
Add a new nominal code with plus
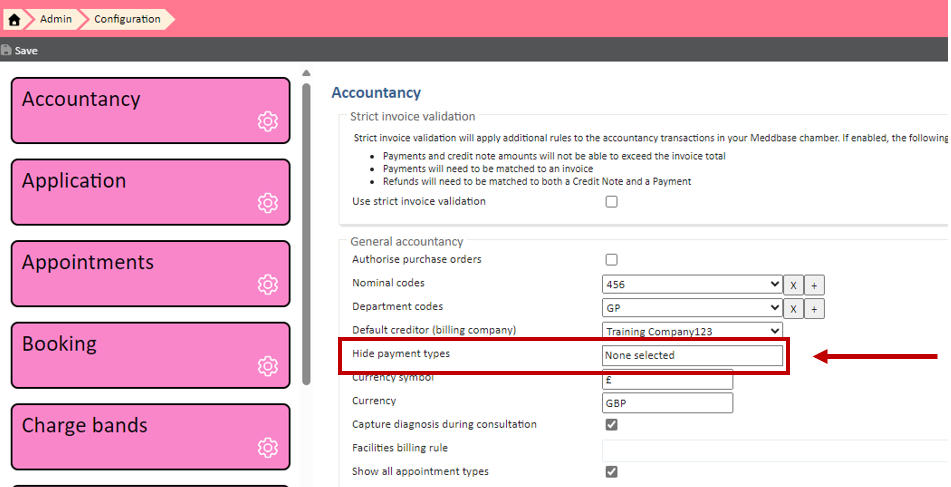tap(814, 284)
